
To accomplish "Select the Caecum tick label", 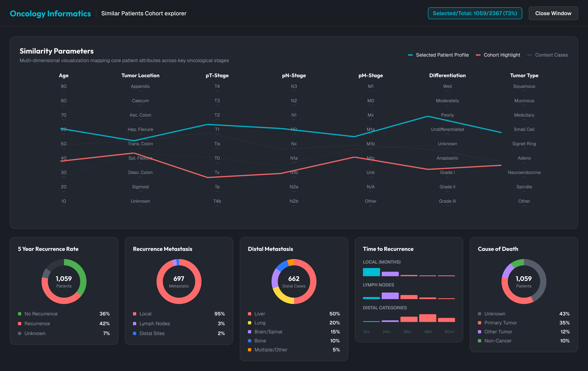I will 140,101.
